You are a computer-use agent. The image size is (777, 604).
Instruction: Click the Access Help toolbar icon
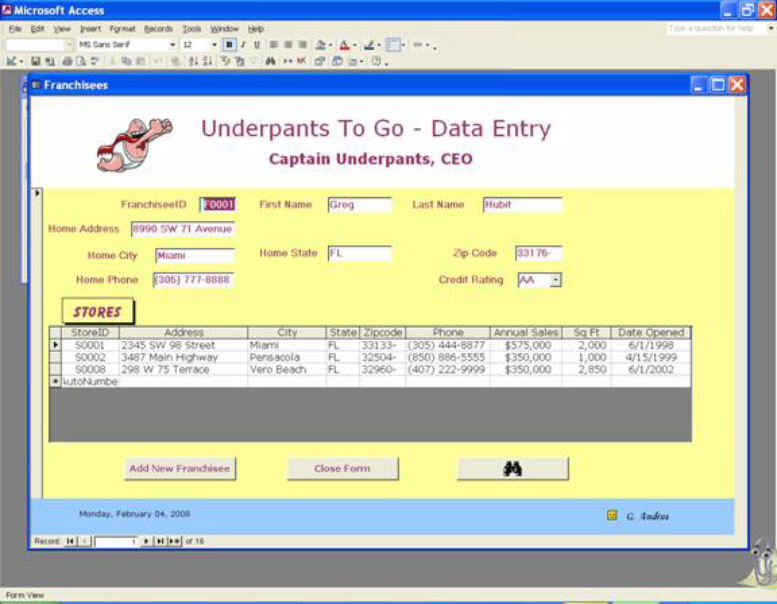pyautogui.click(x=376, y=61)
